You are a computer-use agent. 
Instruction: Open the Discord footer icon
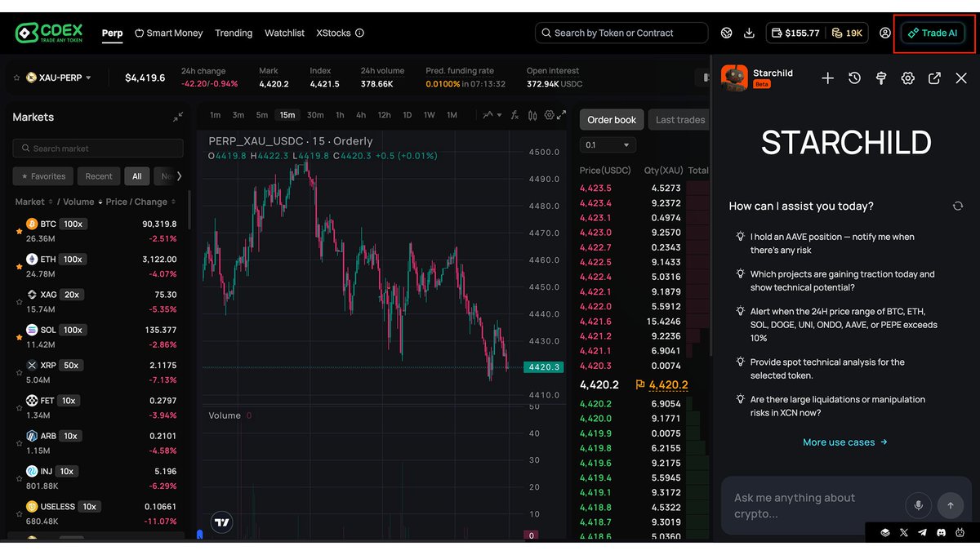[x=942, y=532]
